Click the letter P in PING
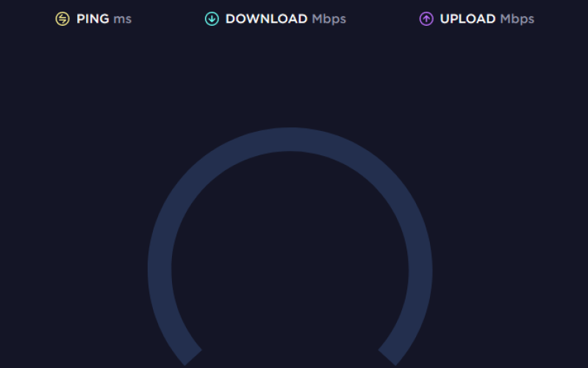The width and height of the screenshot is (588, 368). [x=80, y=19]
